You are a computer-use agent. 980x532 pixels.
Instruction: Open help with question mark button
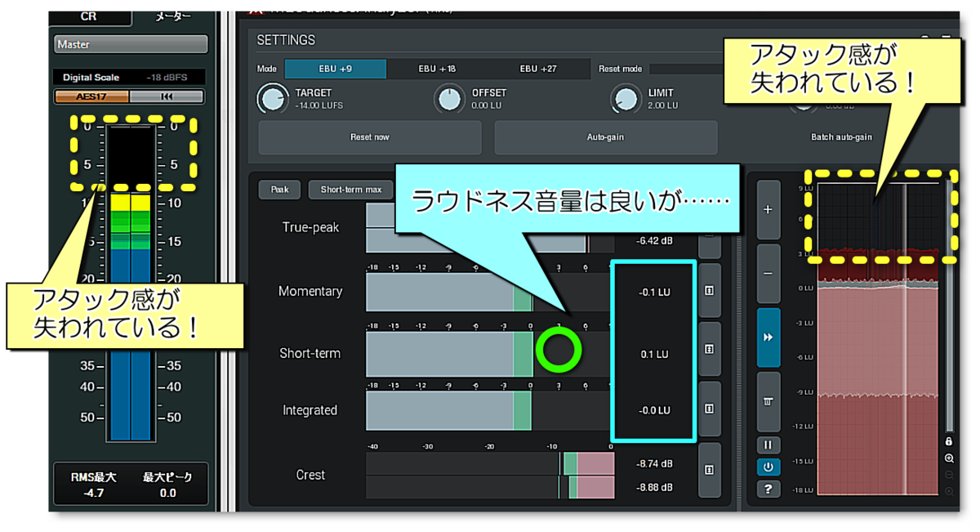768,489
